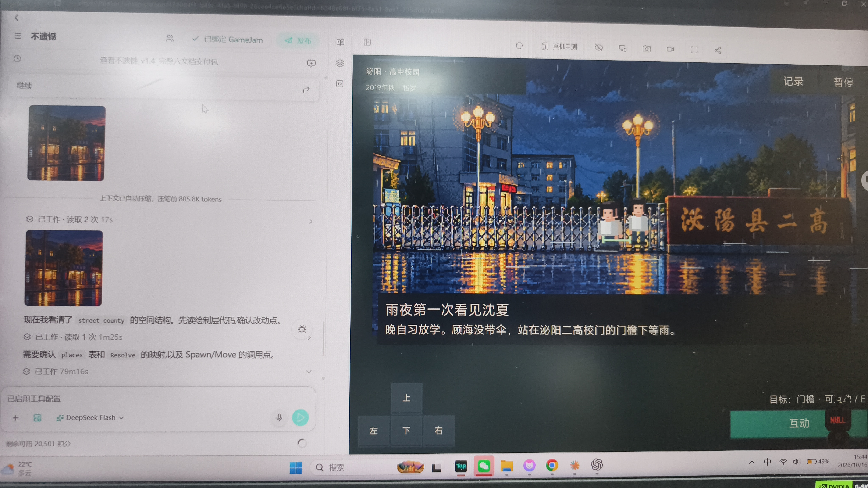Enter fullscreen preview mode
Image resolution: width=868 pixels, height=488 pixels.
[694, 50]
